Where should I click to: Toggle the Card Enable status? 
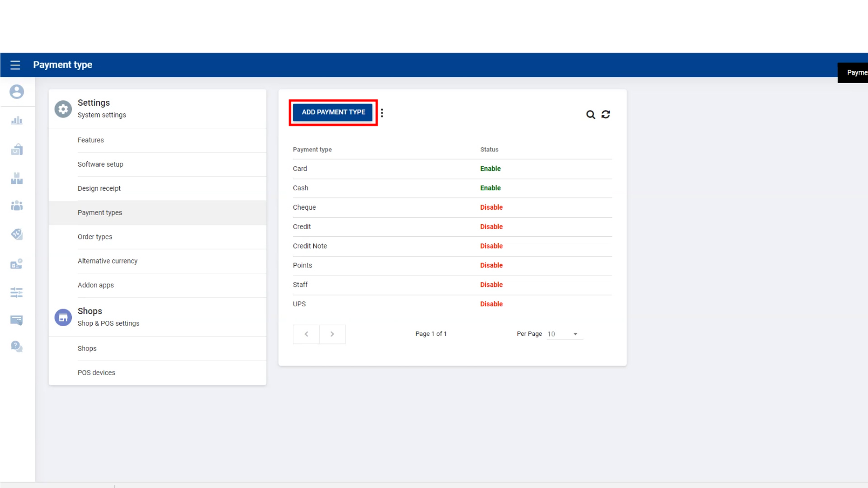[x=490, y=169]
